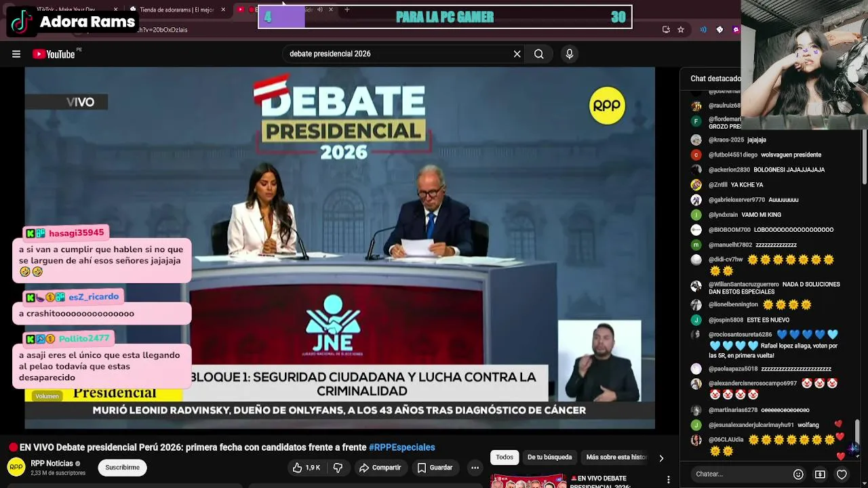Open @manuelht7802 chat avatar
Viewport: 868px width, 488px height.
(696, 245)
